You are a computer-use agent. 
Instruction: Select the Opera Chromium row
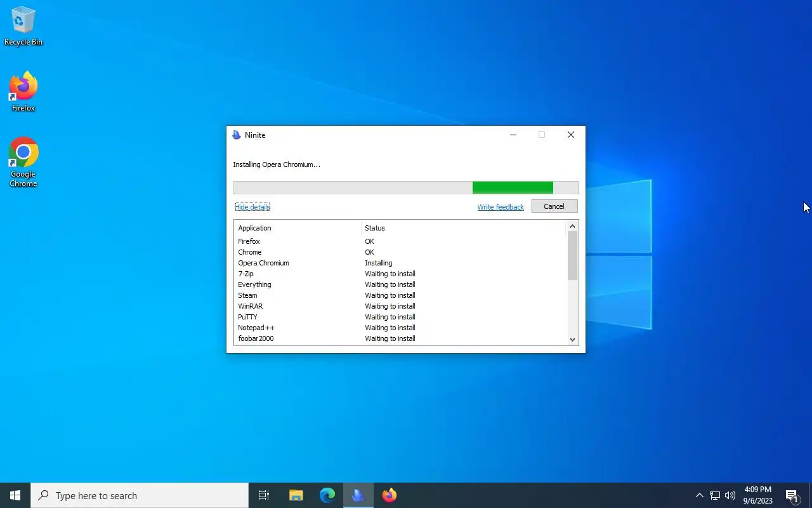[400, 263]
